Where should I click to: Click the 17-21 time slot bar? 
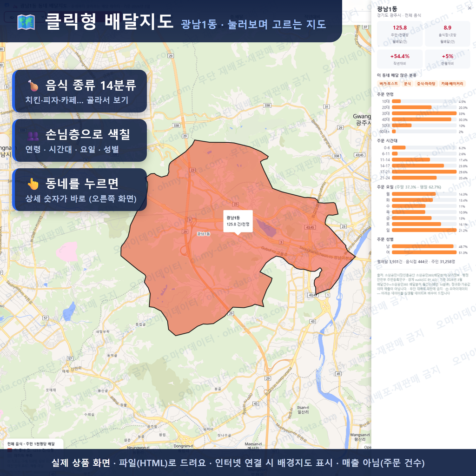tap(424, 172)
